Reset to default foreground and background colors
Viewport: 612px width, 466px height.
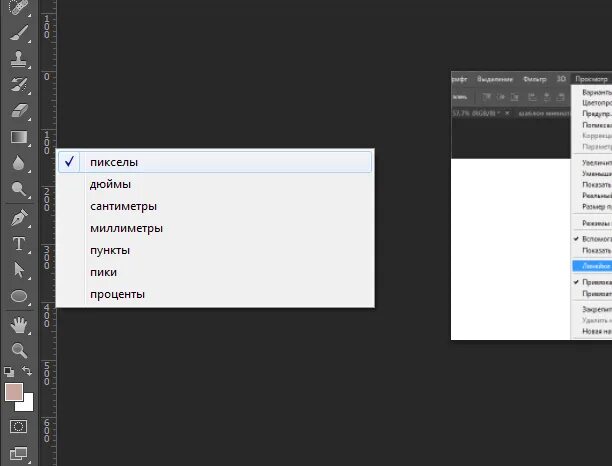pyautogui.click(x=9, y=372)
